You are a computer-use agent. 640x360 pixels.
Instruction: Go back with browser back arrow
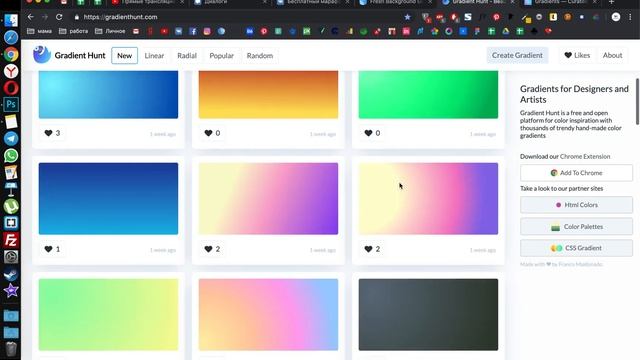[x=31, y=17]
